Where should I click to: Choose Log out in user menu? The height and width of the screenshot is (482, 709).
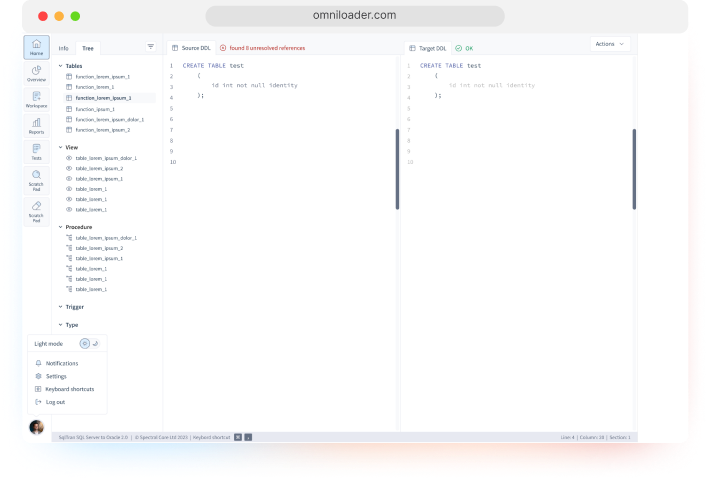pos(50,402)
